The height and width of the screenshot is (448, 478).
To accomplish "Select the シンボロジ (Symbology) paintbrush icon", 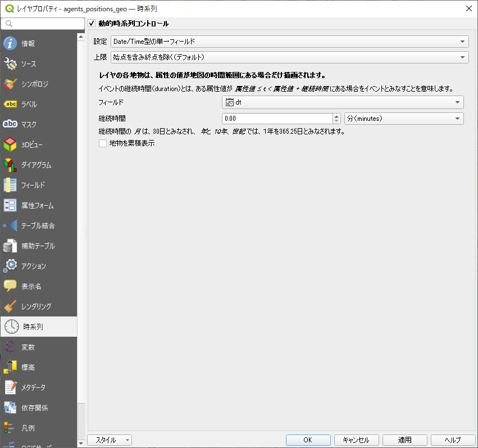I will tap(11, 84).
